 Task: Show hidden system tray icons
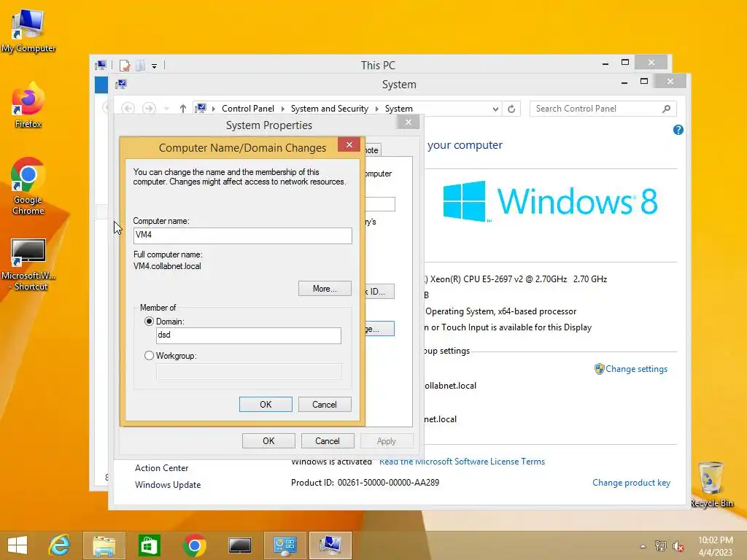[643, 546]
